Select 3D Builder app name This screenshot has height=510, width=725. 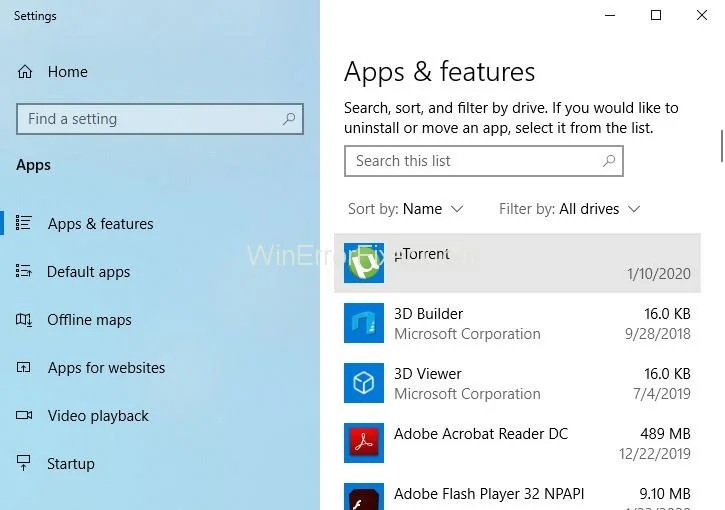pos(428,314)
